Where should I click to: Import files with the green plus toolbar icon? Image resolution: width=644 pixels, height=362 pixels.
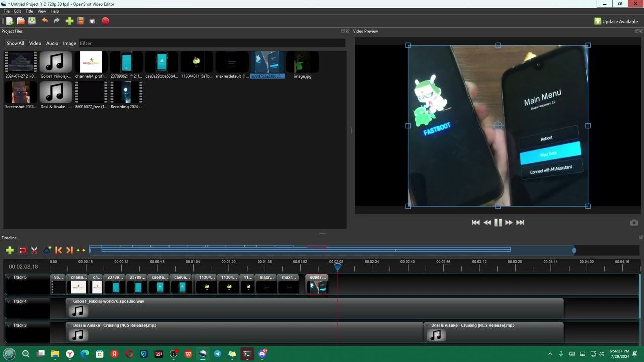coord(69,21)
